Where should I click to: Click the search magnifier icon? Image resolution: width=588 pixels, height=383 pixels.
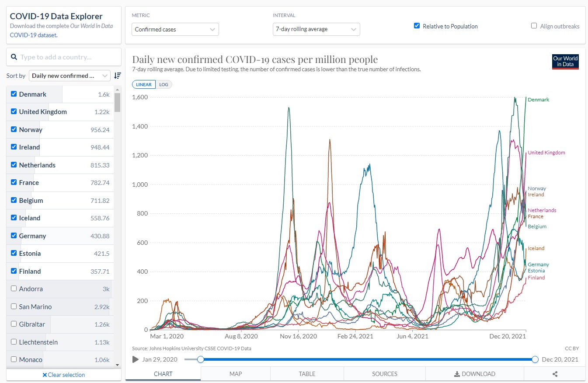[x=14, y=57]
